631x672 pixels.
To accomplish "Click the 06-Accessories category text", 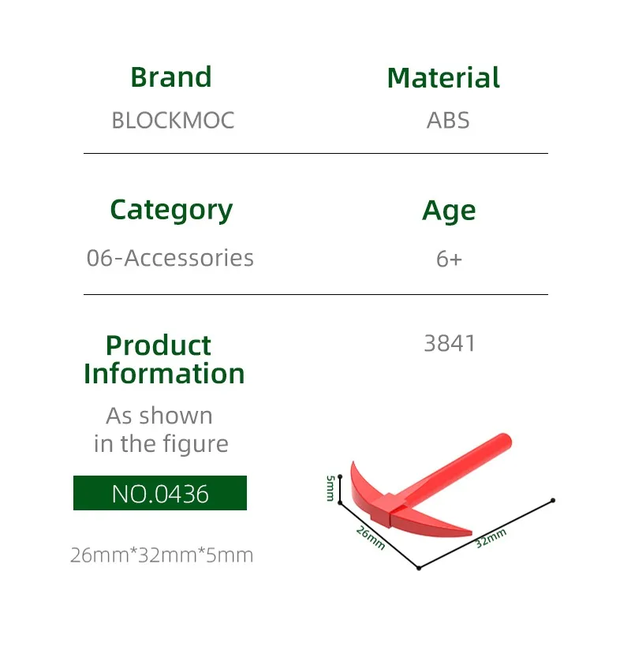I will [170, 258].
